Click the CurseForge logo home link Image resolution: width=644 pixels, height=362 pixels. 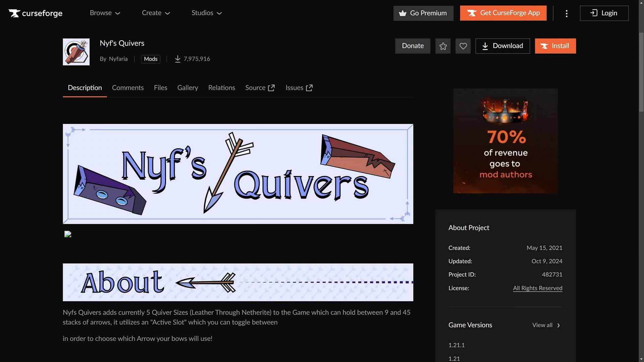tap(36, 13)
